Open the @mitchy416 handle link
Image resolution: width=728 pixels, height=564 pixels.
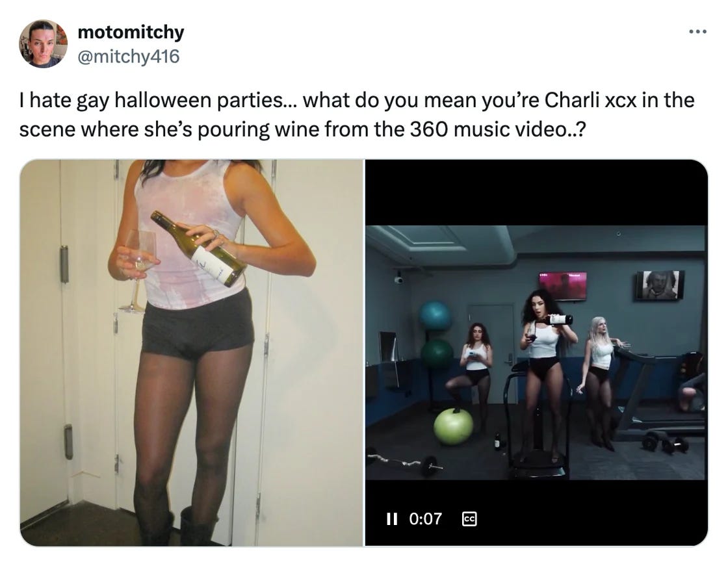point(128,57)
